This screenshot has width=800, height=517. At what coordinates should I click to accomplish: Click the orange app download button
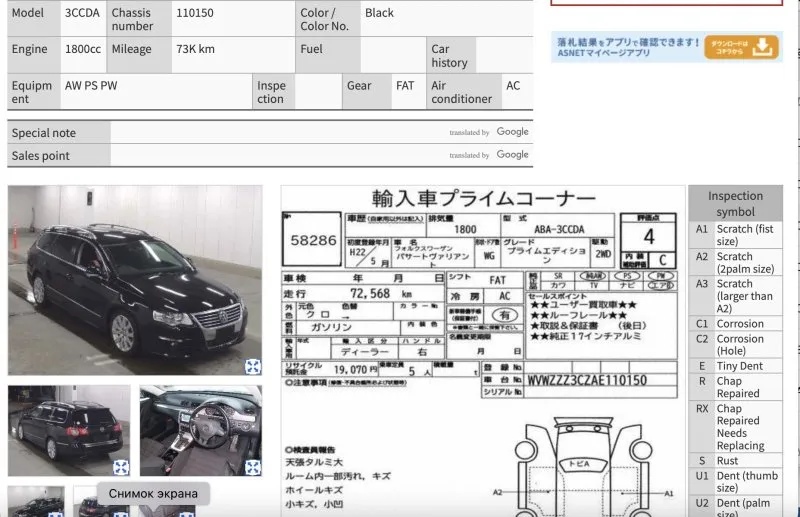point(741,47)
